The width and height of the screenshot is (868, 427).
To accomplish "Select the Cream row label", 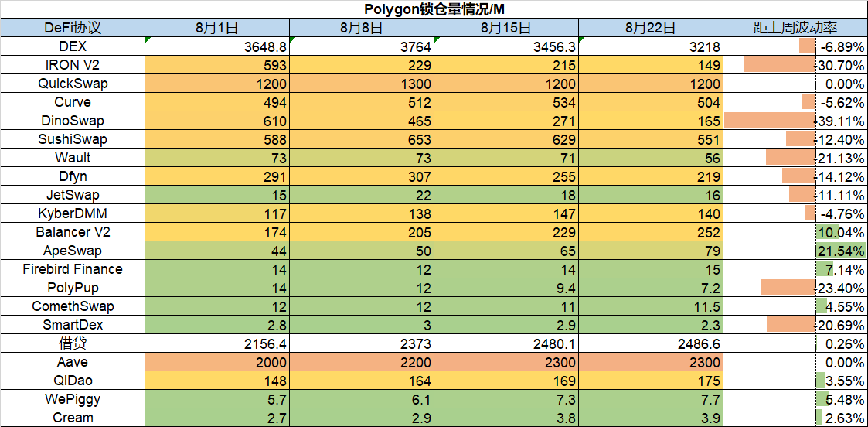I will (73, 418).
